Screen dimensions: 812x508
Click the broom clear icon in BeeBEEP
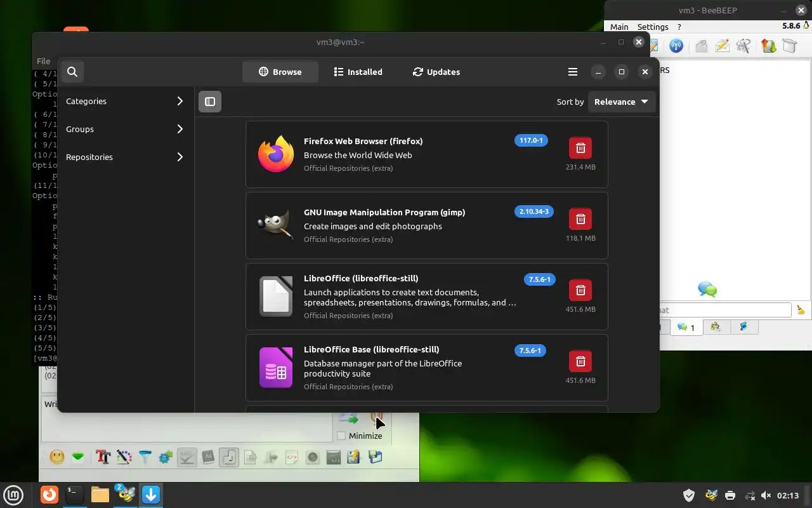click(801, 310)
